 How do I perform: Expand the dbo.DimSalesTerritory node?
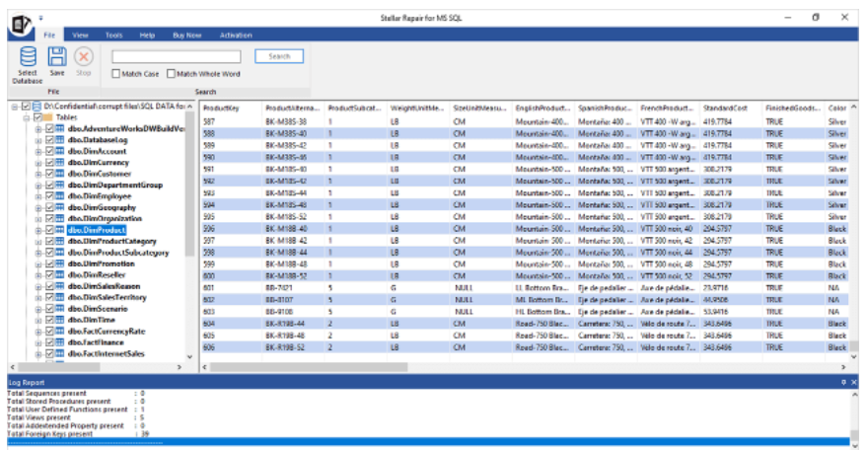coord(38,297)
